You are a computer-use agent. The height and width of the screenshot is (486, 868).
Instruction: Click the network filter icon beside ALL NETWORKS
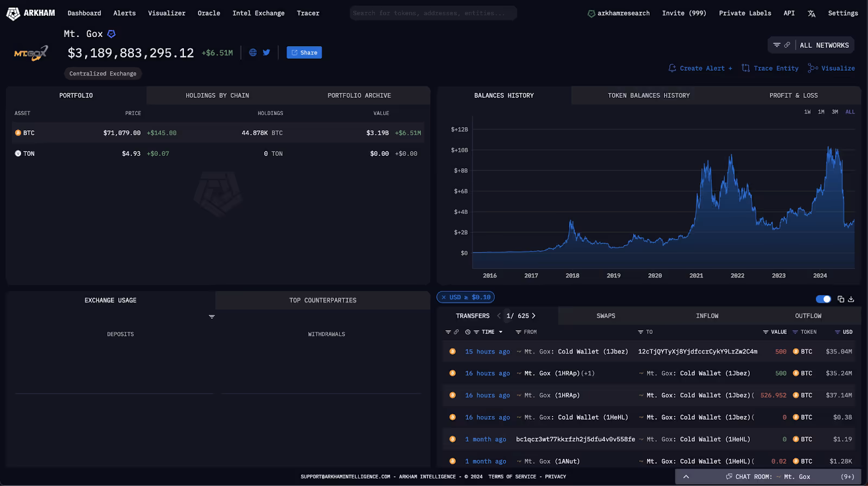point(777,45)
